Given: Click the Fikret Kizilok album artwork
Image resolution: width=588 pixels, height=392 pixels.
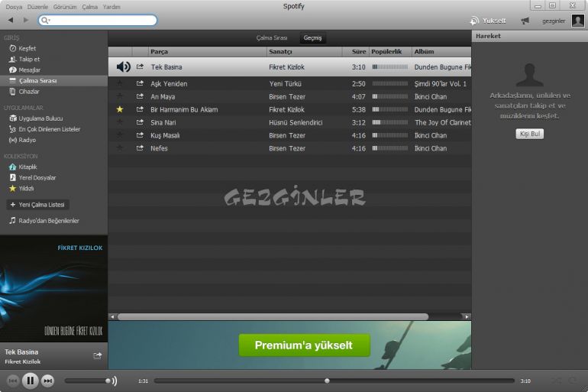Looking at the screenshot, I should (53, 289).
